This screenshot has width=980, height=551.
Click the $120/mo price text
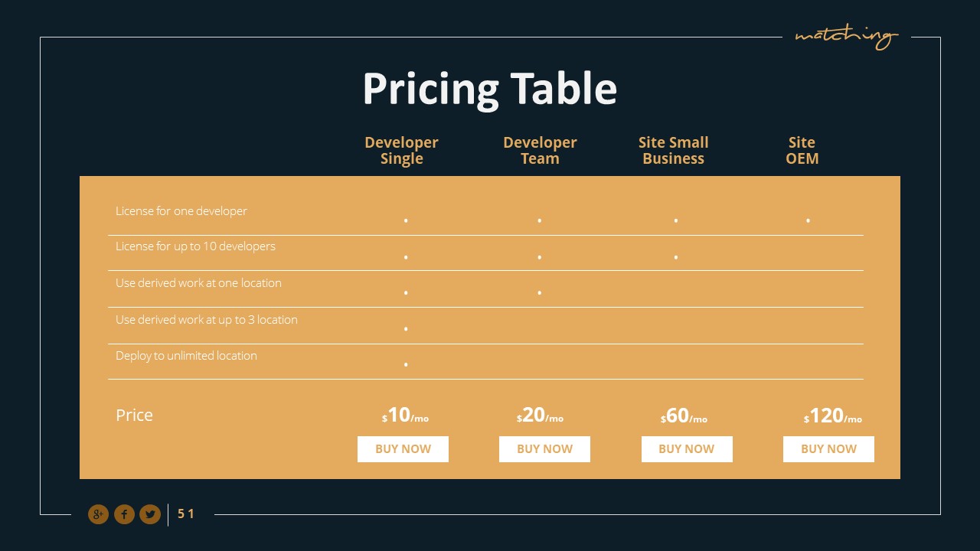(832, 416)
